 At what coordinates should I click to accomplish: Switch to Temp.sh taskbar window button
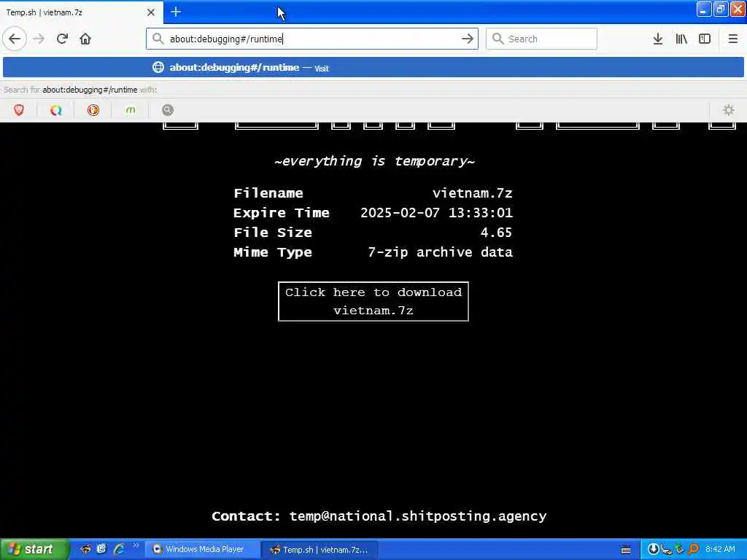pyautogui.click(x=320, y=550)
